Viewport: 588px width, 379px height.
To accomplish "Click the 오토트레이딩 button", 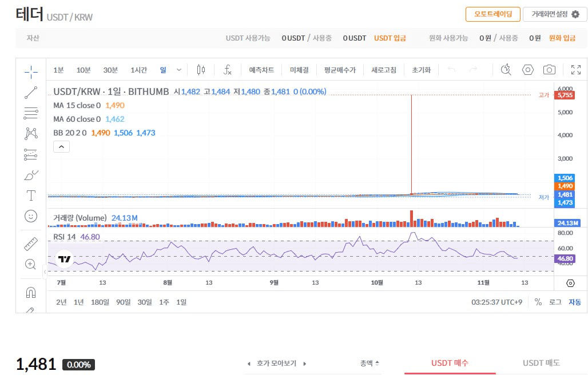I will click(492, 14).
